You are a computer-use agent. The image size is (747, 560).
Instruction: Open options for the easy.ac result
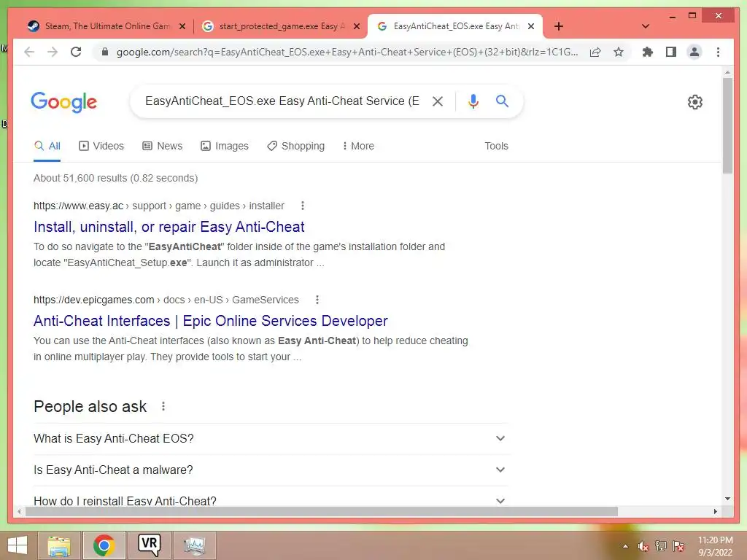coord(303,206)
